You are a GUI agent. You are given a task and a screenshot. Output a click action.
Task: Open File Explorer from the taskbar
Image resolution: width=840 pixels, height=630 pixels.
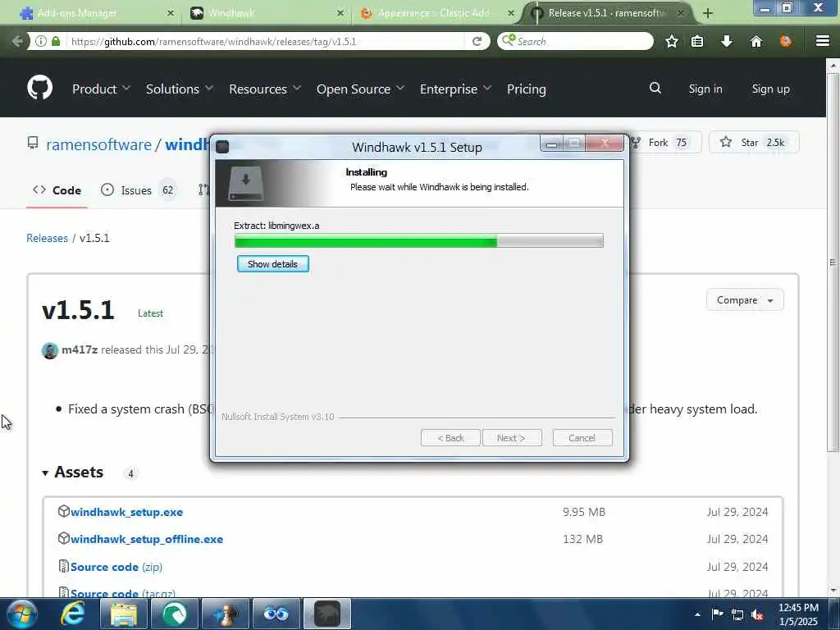pyautogui.click(x=124, y=614)
